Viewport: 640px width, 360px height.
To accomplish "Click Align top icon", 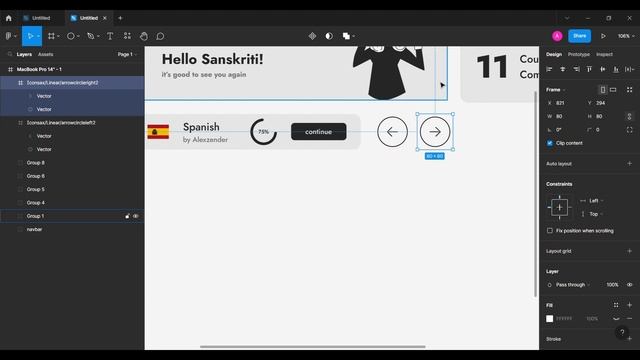I will (589, 69).
